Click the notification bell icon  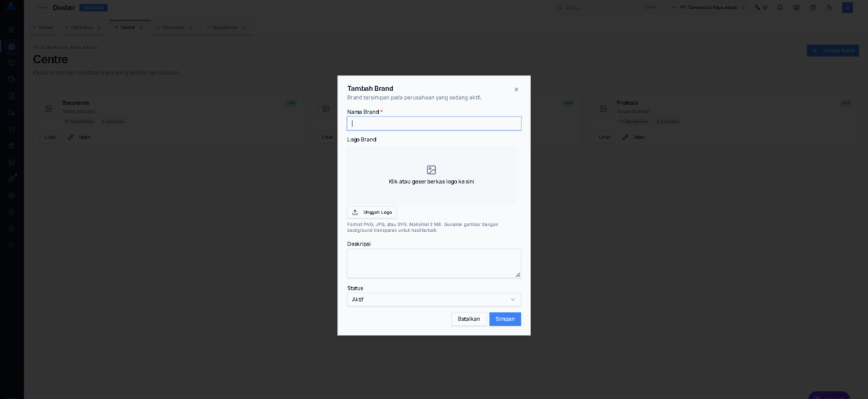pos(780,8)
